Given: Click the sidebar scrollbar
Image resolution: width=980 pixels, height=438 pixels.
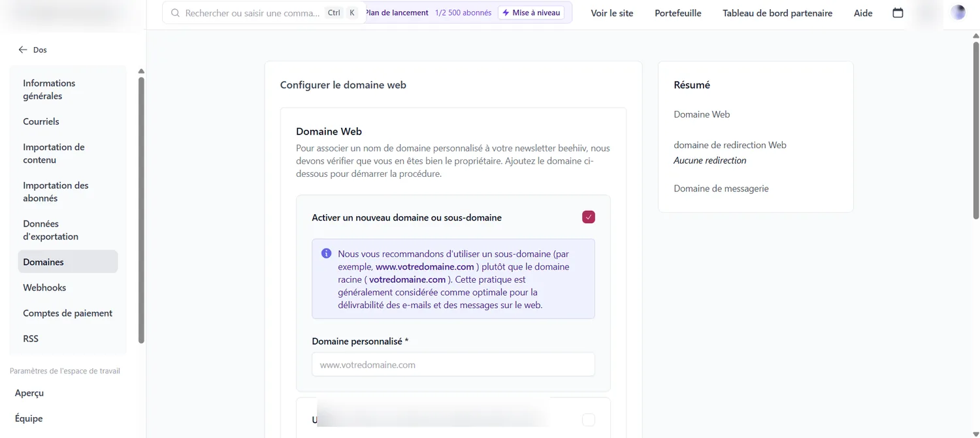Looking at the screenshot, I should (x=141, y=209).
